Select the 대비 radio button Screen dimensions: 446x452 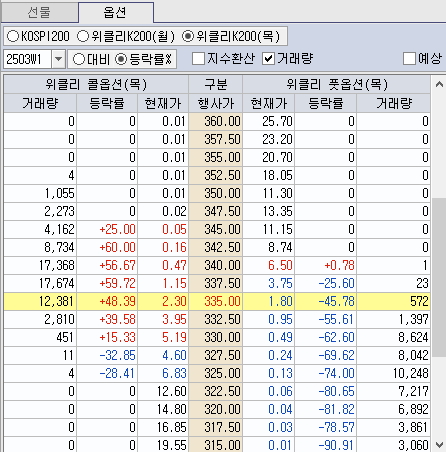91,59
